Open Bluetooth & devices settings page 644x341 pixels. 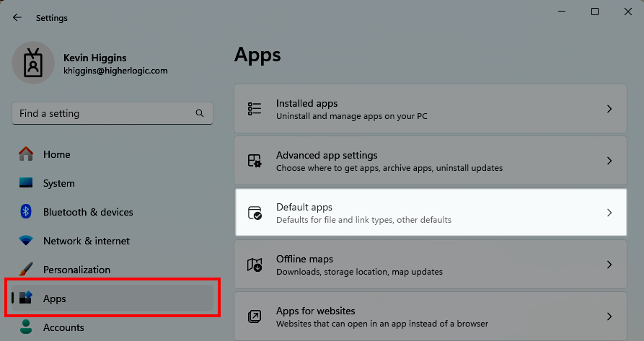(x=88, y=212)
